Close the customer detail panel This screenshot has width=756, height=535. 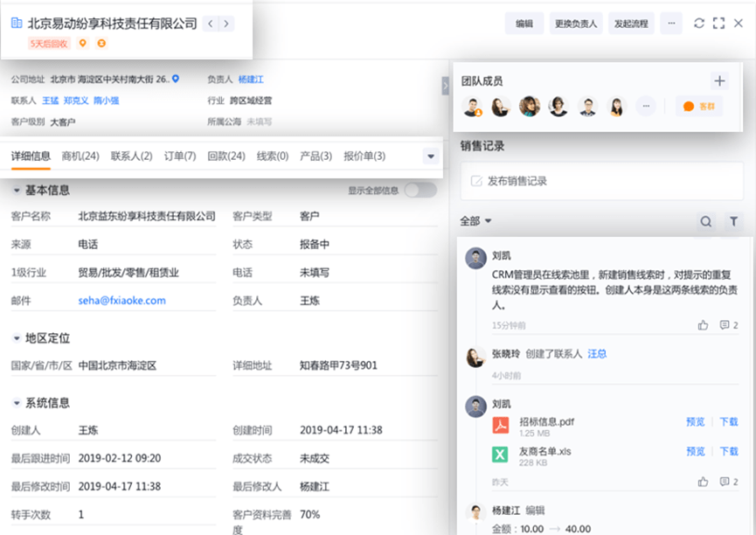pyautogui.click(x=739, y=23)
